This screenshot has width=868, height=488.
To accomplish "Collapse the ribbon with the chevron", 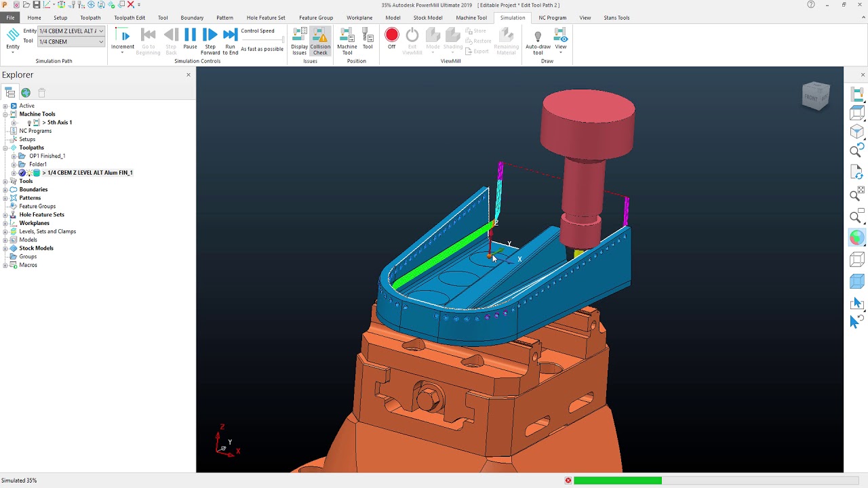I will [862, 18].
